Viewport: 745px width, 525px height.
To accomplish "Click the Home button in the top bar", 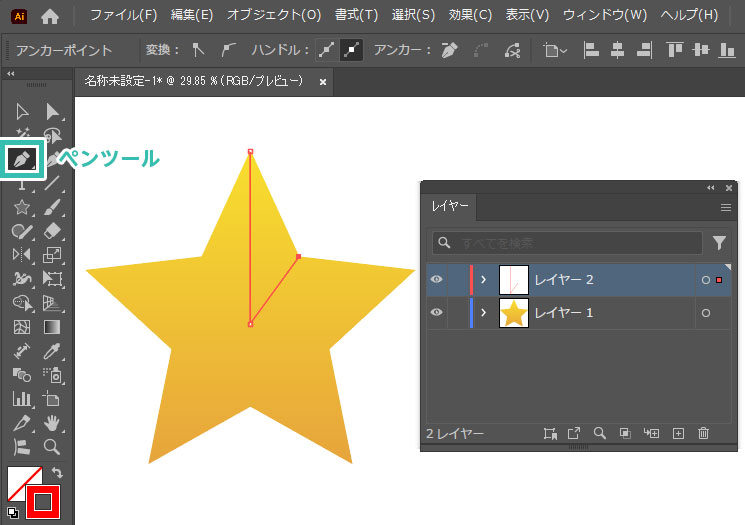I will pos(49,15).
